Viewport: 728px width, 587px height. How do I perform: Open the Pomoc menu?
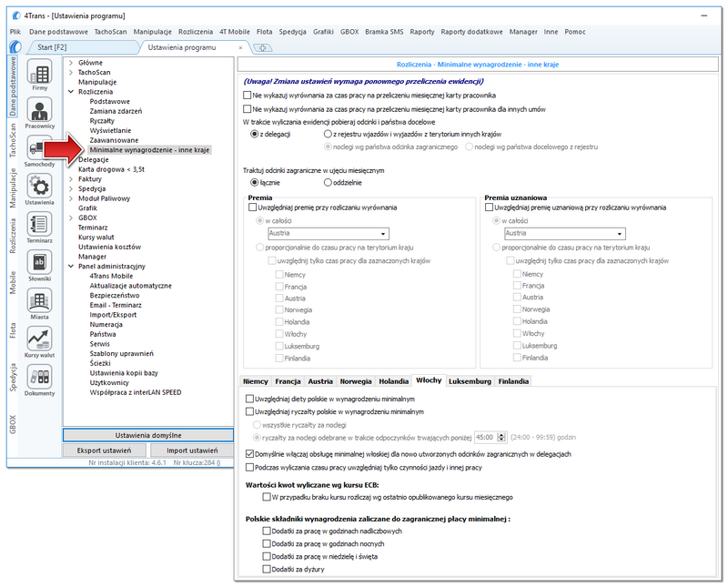click(575, 32)
